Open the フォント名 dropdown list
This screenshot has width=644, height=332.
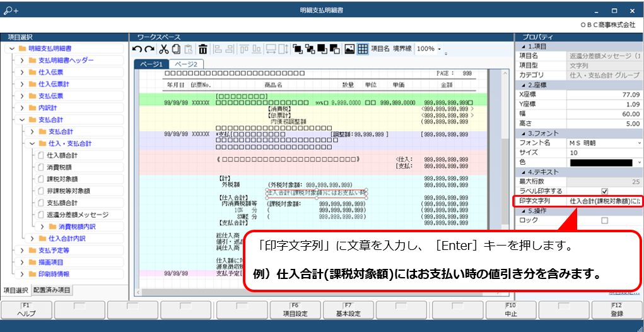pos(640,143)
